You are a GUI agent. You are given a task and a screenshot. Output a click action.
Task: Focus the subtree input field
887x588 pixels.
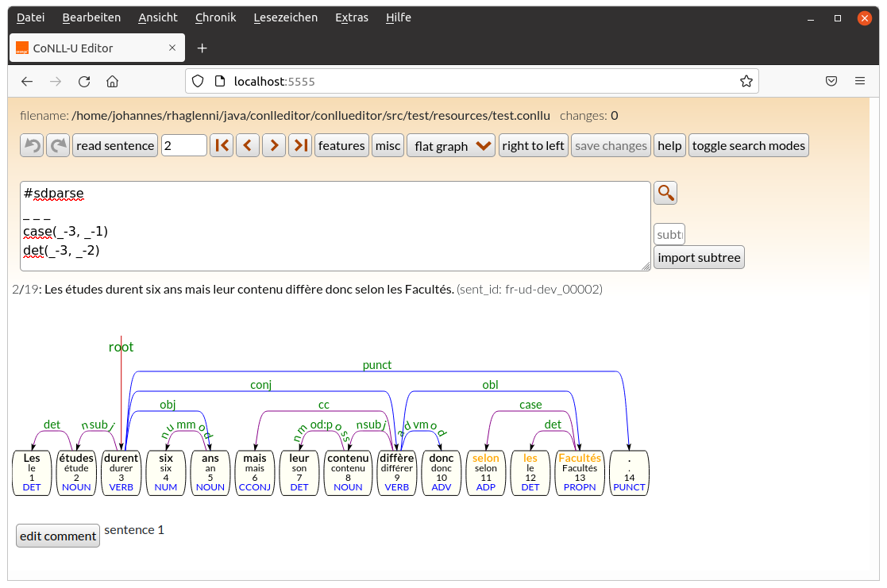tap(669, 235)
